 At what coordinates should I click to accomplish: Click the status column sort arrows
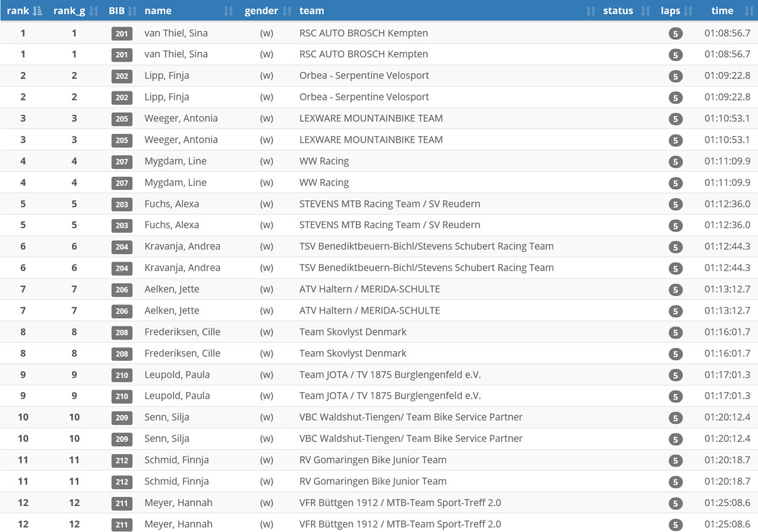(645, 10)
